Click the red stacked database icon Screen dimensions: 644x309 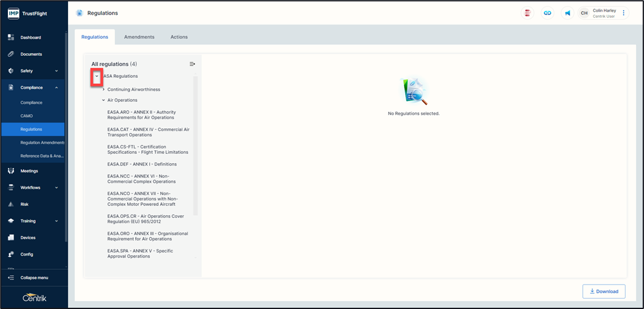[x=527, y=13]
